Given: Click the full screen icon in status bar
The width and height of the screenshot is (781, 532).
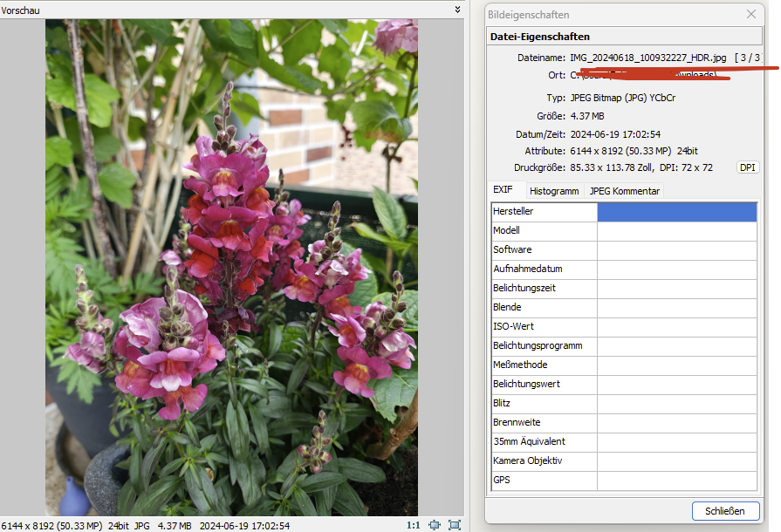Looking at the screenshot, I should coord(454,526).
